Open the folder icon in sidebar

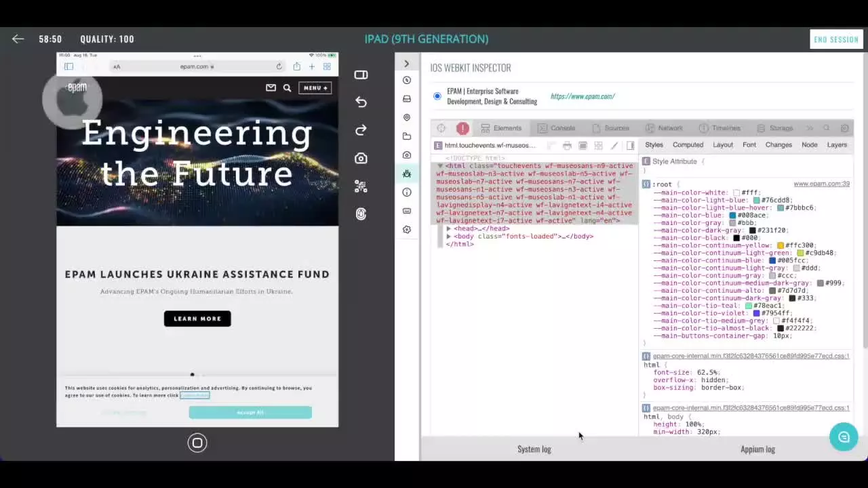click(407, 136)
